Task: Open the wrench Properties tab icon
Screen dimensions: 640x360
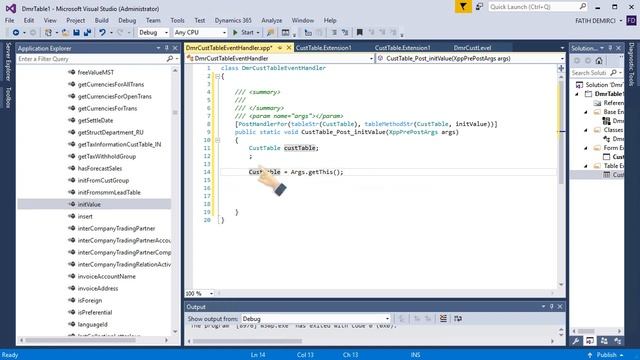Action: [x=576, y=341]
